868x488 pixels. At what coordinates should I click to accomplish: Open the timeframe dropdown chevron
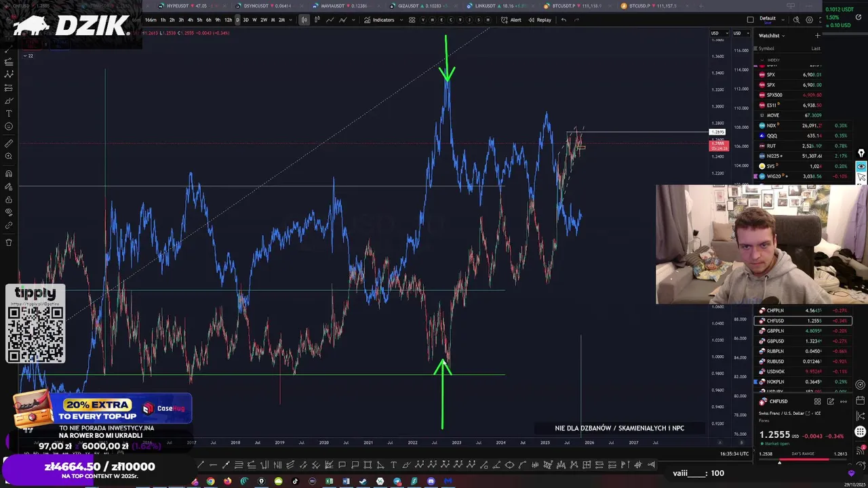pos(291,20)
